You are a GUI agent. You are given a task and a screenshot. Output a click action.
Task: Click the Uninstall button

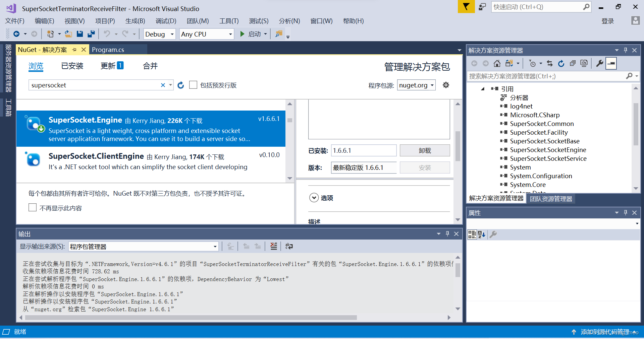coord(425,150)
